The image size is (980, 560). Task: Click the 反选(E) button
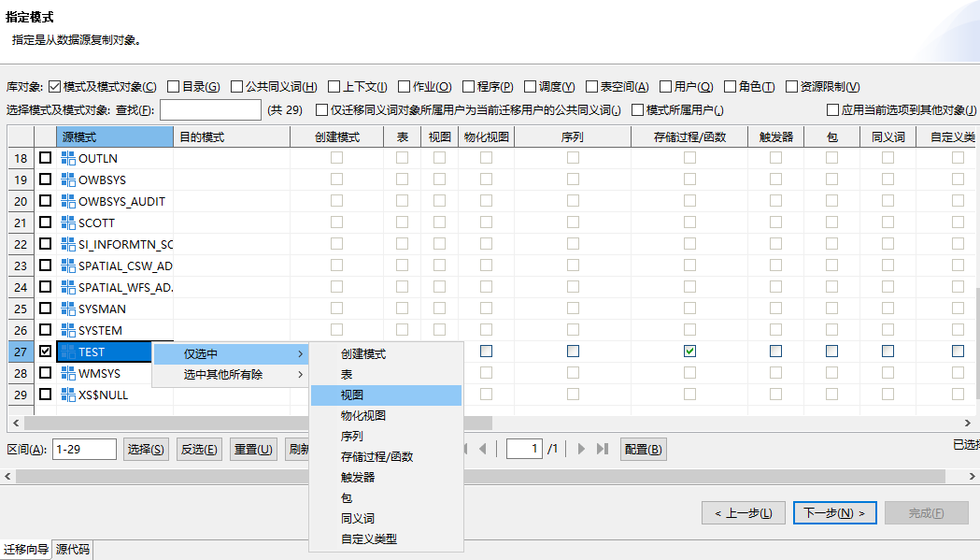point(198,448)
